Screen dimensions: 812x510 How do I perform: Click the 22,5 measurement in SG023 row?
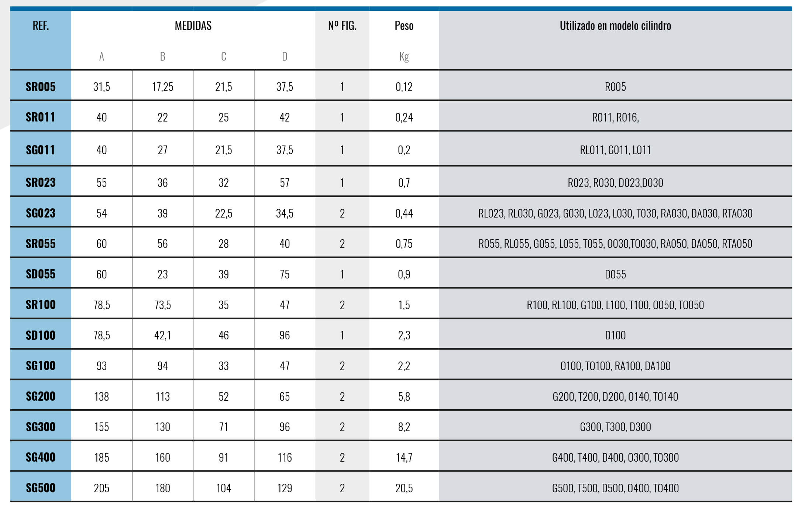coord(224,213)
